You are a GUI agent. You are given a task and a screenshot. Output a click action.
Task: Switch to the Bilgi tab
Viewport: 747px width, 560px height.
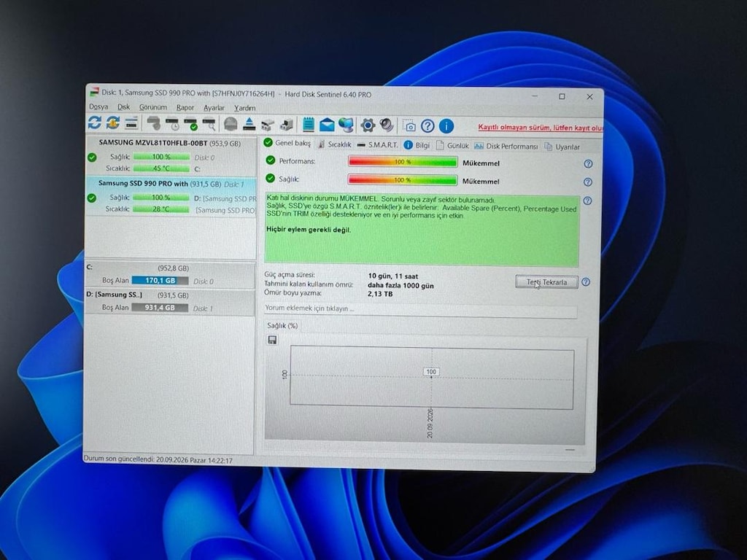[x=417, y=145]
